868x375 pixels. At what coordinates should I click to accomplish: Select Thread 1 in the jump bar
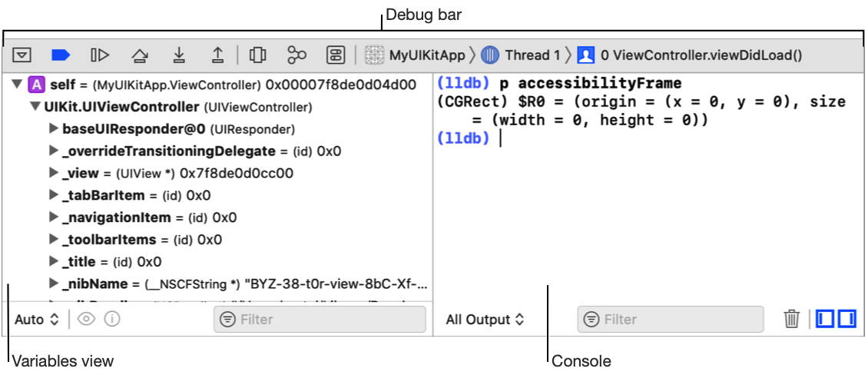(520, 55)
